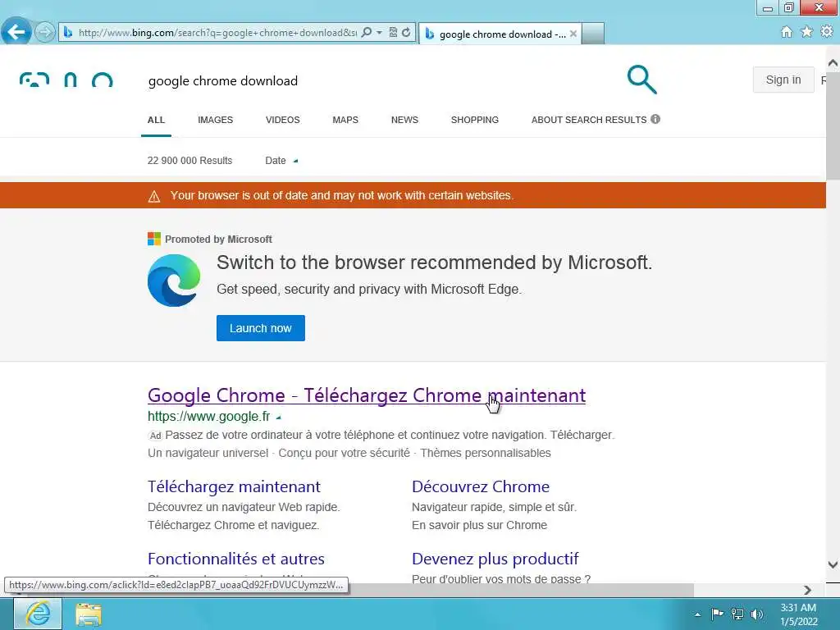This screenshot has width=840, height=630.
Task: Open a new blank tab
Action: pos(593,33)
